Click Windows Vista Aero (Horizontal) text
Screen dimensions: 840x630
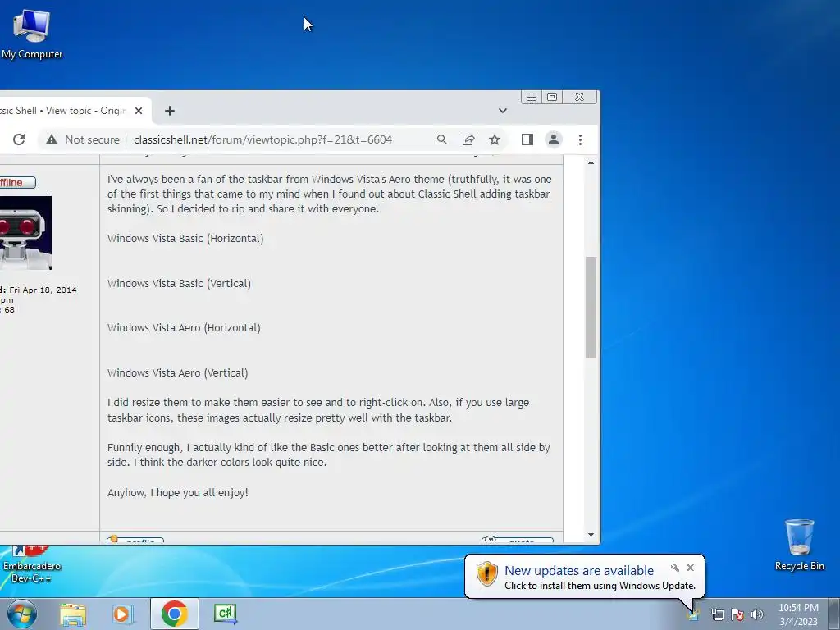[x=184, y=328]
